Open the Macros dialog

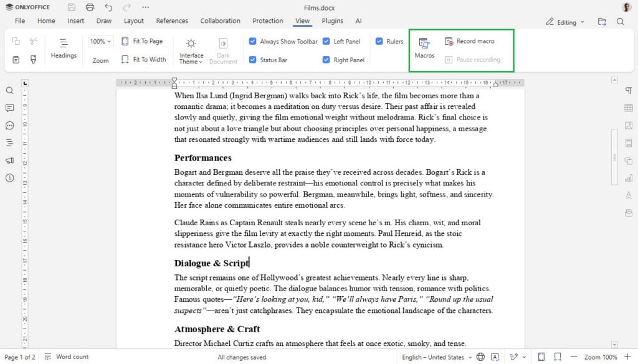pos(424,47)
